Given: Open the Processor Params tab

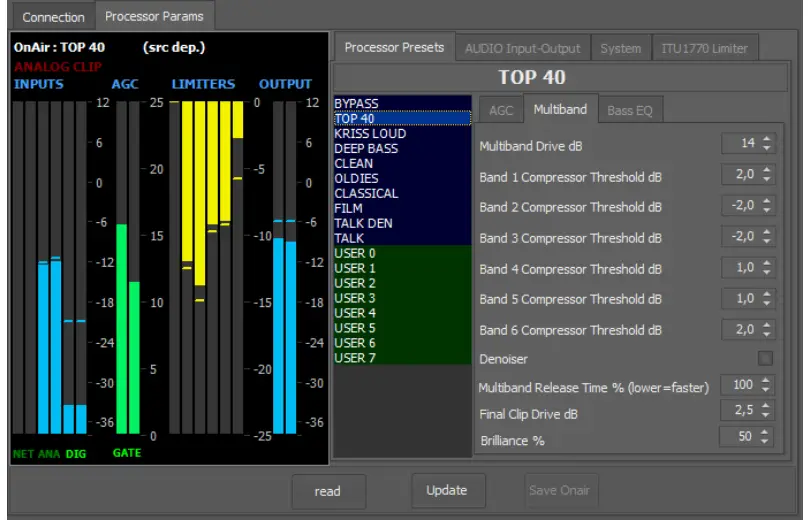Looking at the screenshot, I should point(154,16).
